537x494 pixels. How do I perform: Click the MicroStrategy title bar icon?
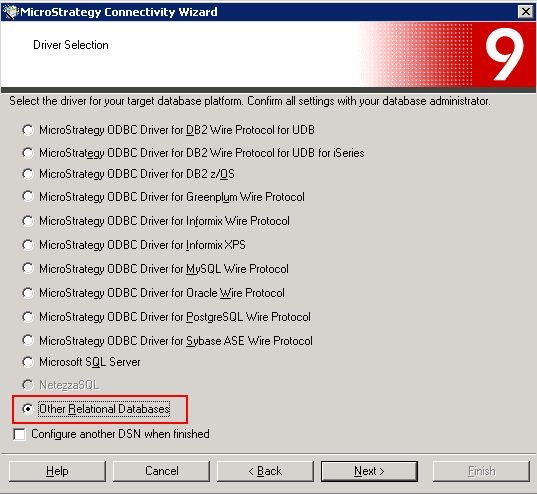tap(10, 12)
